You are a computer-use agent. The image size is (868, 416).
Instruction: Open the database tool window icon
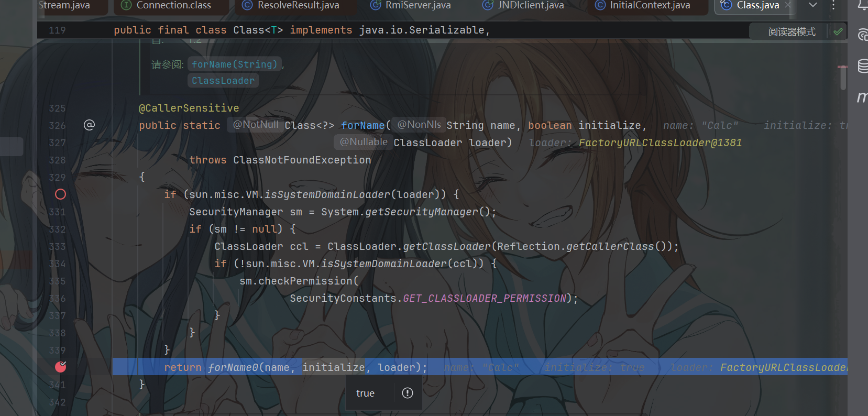click(862, 67)
